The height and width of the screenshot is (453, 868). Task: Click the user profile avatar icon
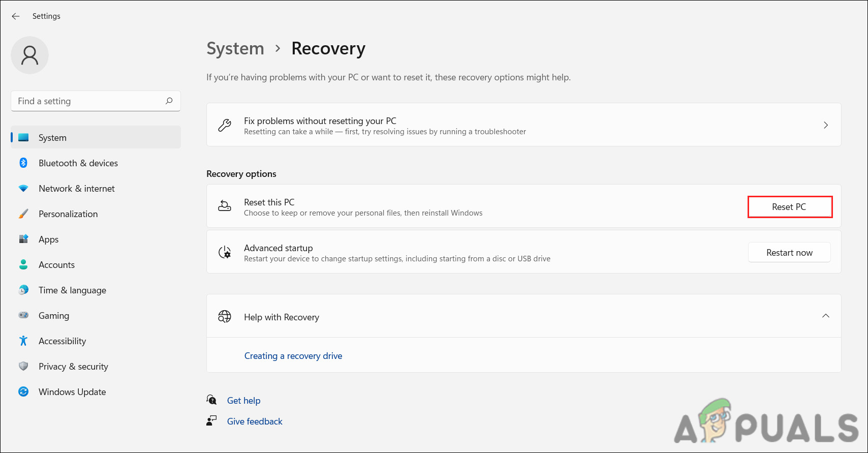coord(29,55)
